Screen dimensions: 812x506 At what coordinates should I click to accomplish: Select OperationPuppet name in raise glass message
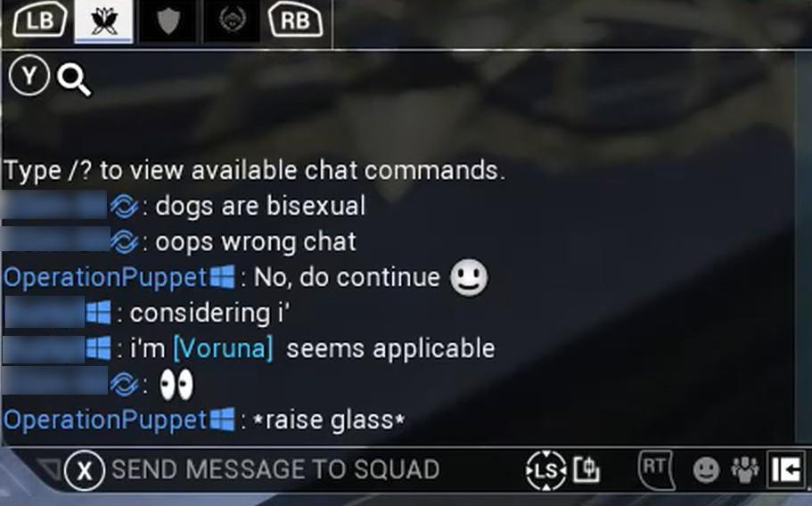pyautogui.click(x=105, y=420)
